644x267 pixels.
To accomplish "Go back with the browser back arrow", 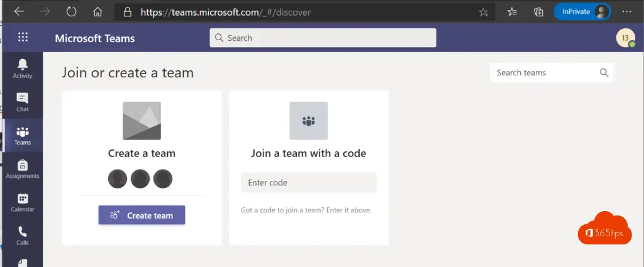I will pyautogui.click(x=19, y=12).
